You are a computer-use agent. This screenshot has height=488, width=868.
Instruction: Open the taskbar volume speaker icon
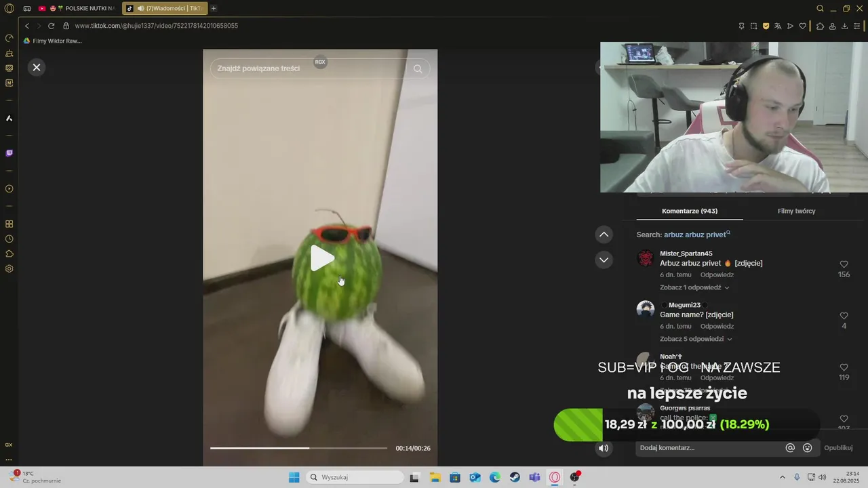pos(823,477)
